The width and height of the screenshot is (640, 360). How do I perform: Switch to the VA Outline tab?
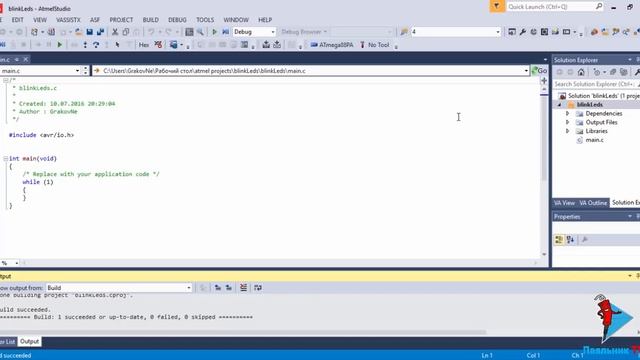point(593,203)
